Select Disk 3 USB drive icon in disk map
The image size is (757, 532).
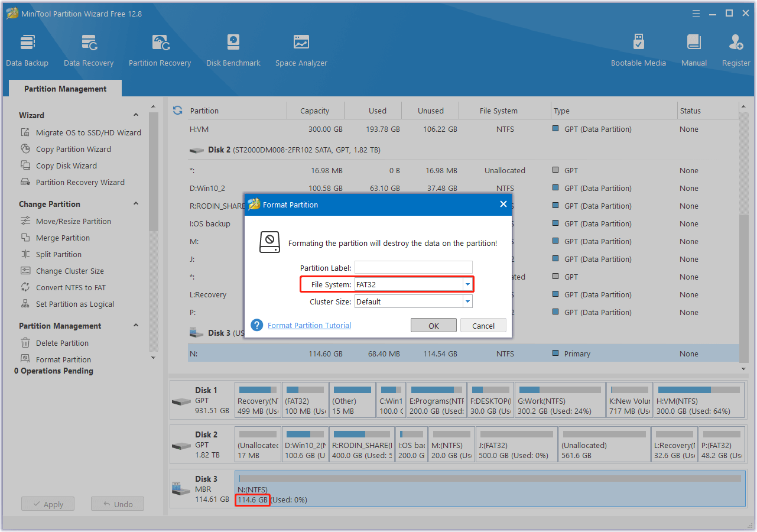click(x=180, y=489)
